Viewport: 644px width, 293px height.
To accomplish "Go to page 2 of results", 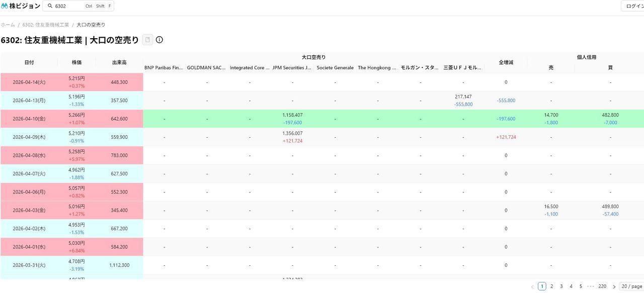I will [551, 286].
